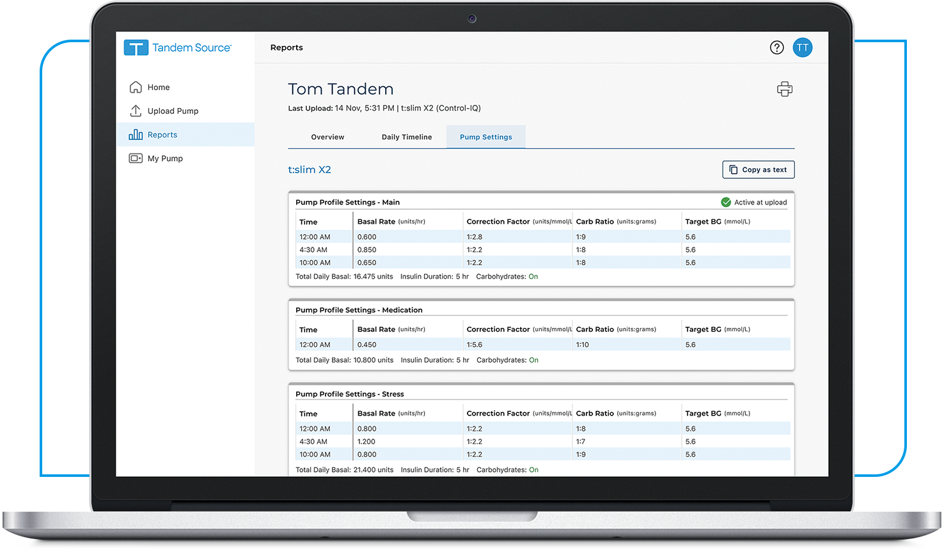944x560 pixels.
Task: Click carb ratio 1:10 in Medication profile
Action: 583,345
